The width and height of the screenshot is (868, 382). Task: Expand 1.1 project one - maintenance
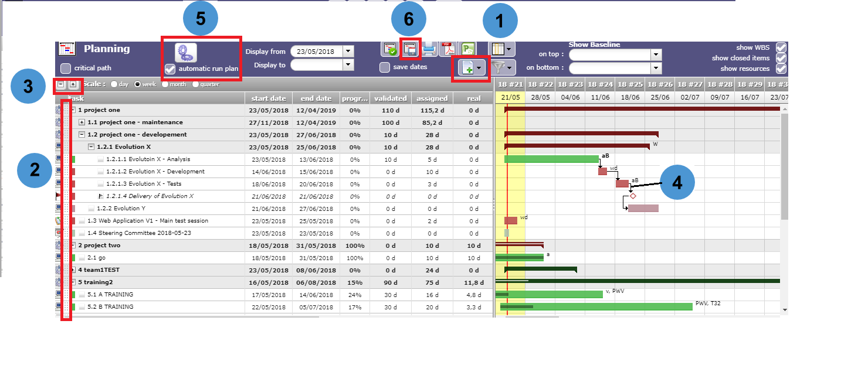[82, 122]
